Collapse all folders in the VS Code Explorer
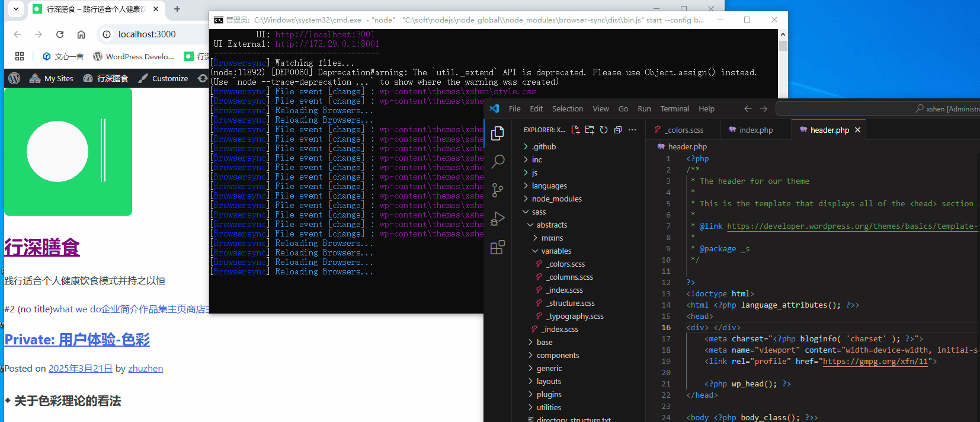Screen dimensions: 980x422 click(618, 130)
